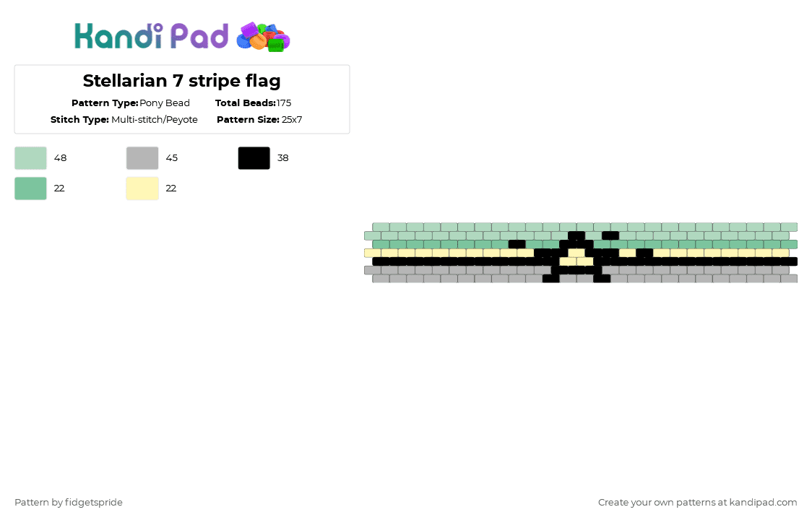Click the 'Pattern Size:' label
Image resolution: width=812 pixels, height=520 pixels.
[248, 120]
